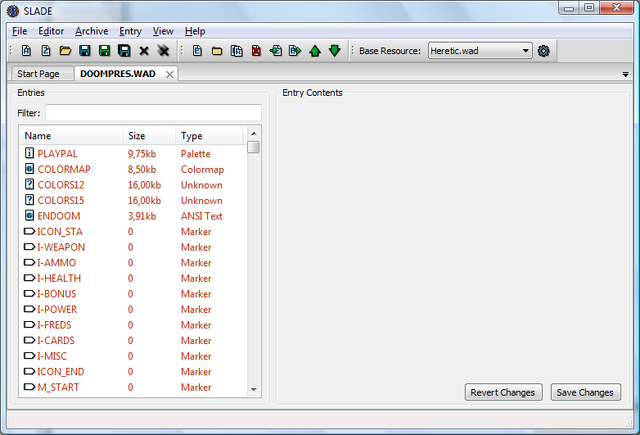
Task: Open the File menu
Action: click(20, 31)
